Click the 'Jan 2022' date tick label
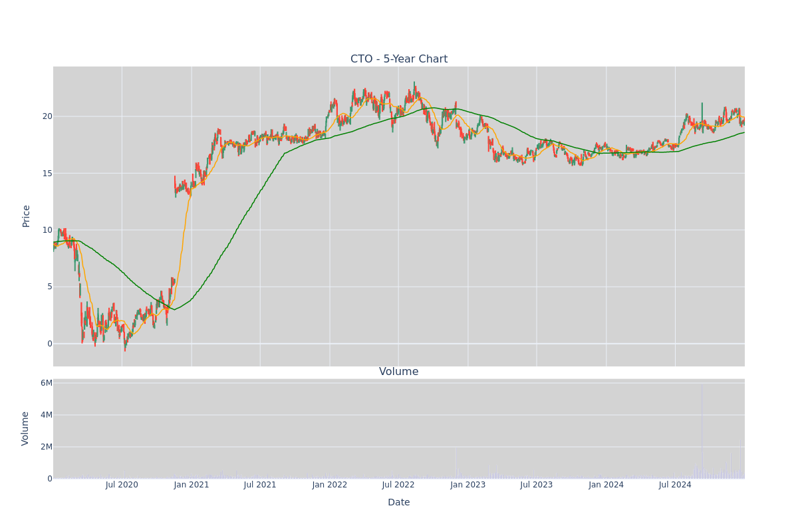Image resolution: width=798 pixels, height=532 pixels. [330, 485]
